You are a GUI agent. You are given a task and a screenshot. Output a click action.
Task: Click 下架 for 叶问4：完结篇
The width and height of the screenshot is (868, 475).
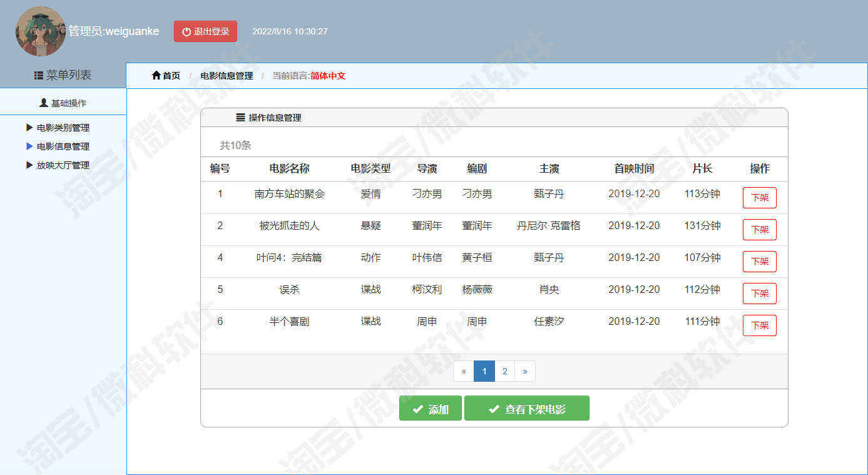pyautogui.click(x=760, y=262)
